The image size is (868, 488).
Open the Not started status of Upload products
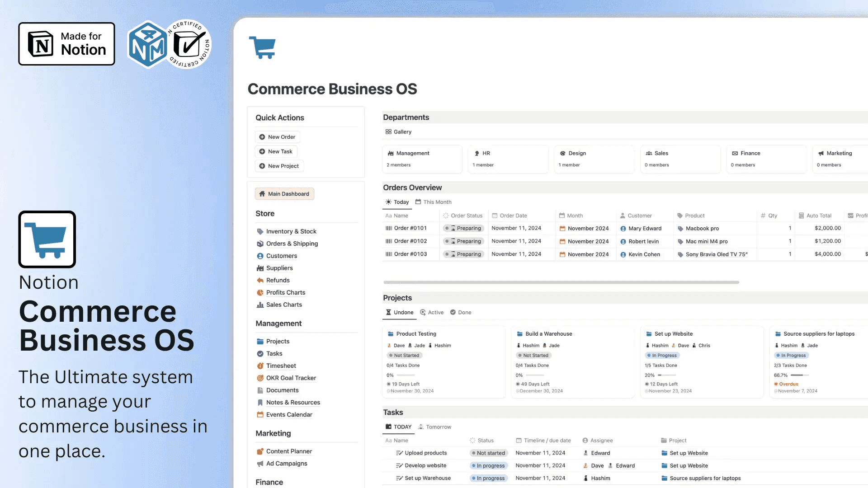click(x=488, y=453)
